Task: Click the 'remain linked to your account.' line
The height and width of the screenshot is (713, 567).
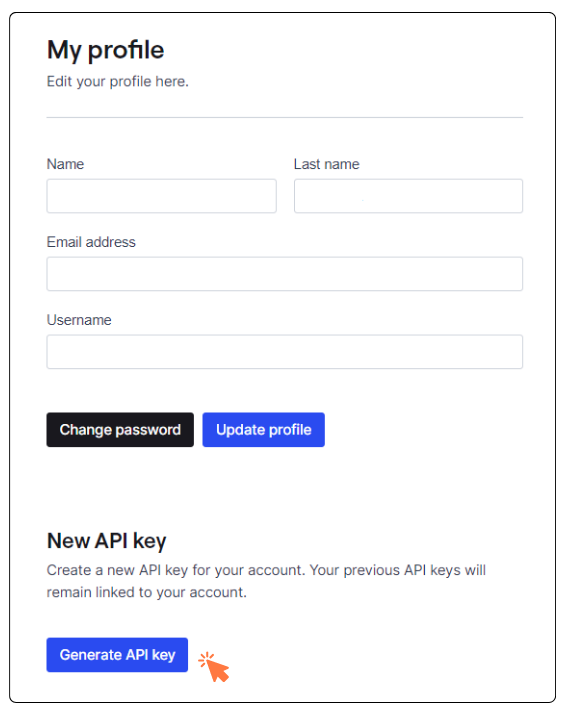Action: coord(146,592)
